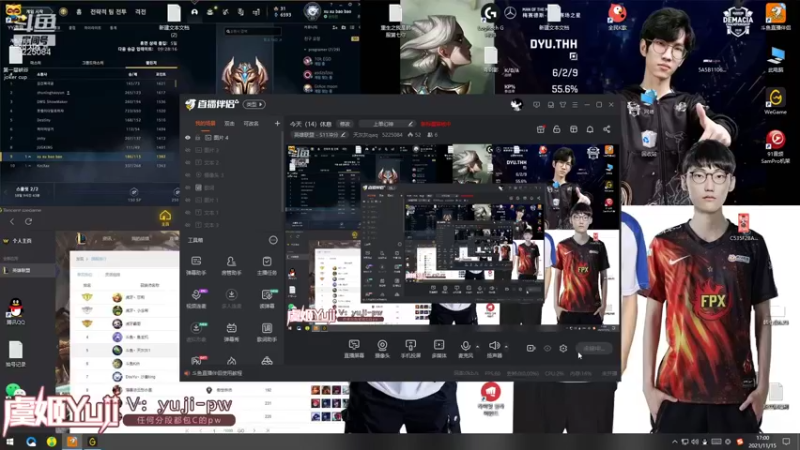The width and height of the screenshot is (800, 450).
Task: Click the 图片 4 layer name
Action: [220, 138]
